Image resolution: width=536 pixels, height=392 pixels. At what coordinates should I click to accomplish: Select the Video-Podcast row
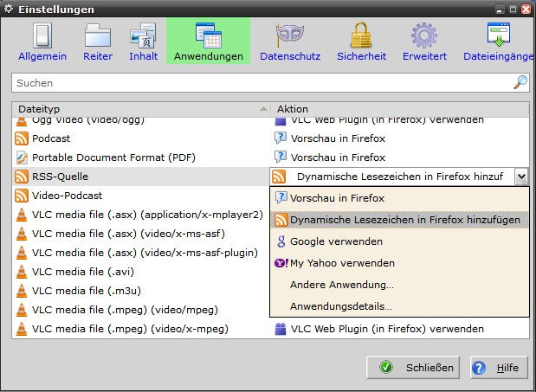click(141, 196)
